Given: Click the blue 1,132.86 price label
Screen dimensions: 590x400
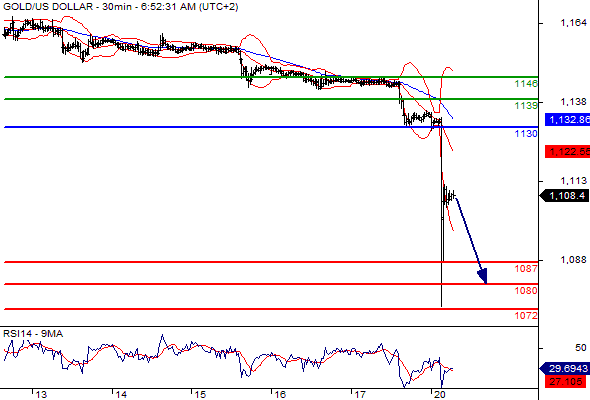Looking at the screenshot, I should (567, 120).
